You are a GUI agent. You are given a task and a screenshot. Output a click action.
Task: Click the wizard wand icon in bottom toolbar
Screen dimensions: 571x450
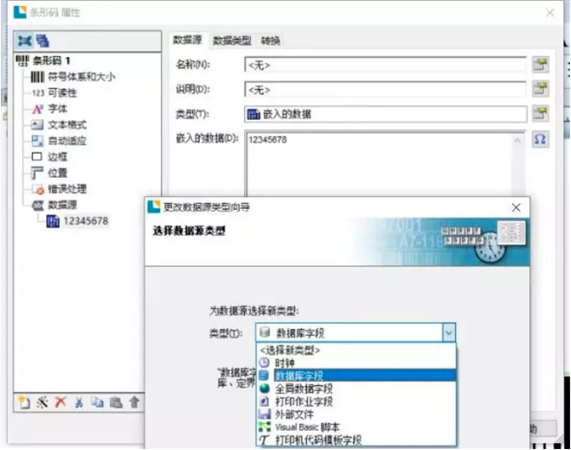43,402
